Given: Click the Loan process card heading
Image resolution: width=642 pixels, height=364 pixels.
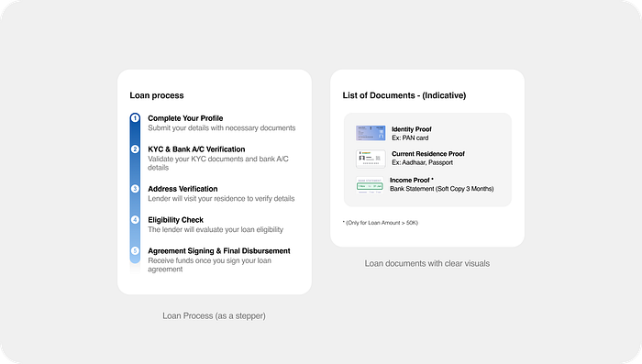Looking at the screenshot, I should (157, 95).
